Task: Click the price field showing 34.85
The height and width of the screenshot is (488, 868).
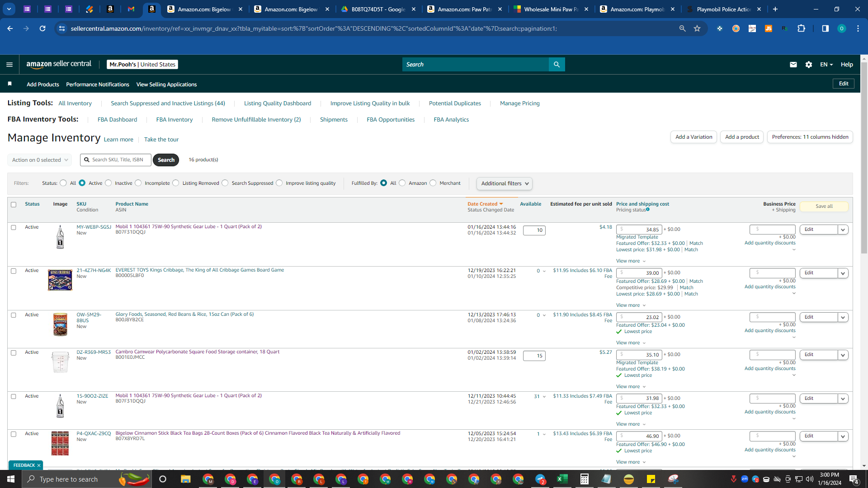Action: coord(639,230)
